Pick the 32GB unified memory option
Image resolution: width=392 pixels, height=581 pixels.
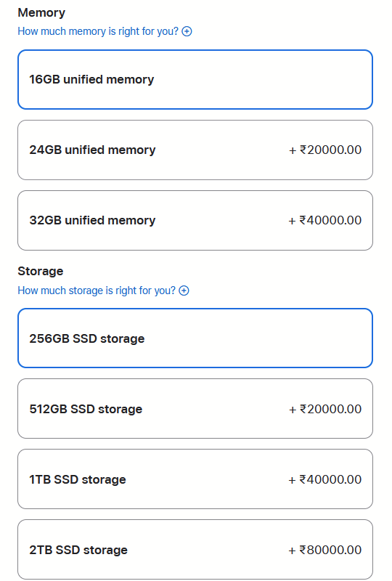point(195,221)
